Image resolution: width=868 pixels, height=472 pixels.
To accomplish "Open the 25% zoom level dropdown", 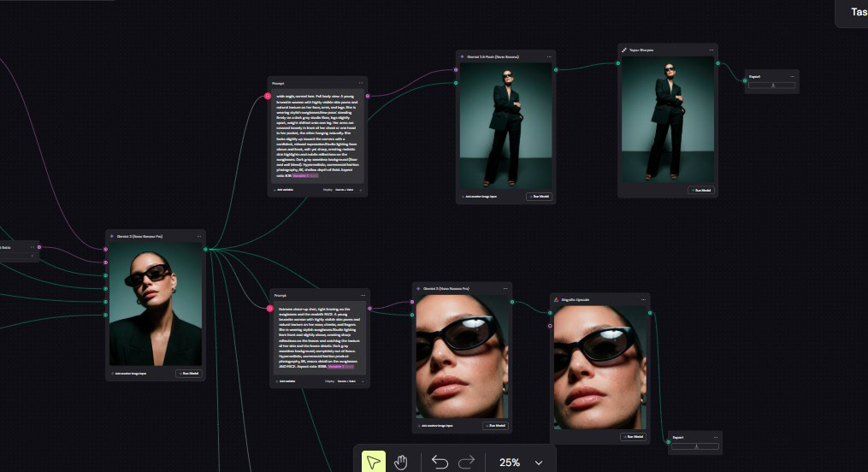I will coord(520,462).
